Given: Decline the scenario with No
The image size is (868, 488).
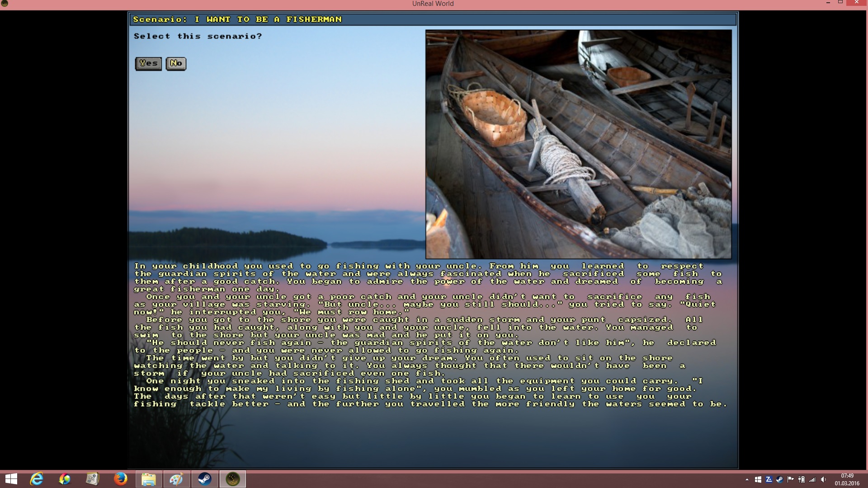Looking at the screenshot, I should 176,63.
